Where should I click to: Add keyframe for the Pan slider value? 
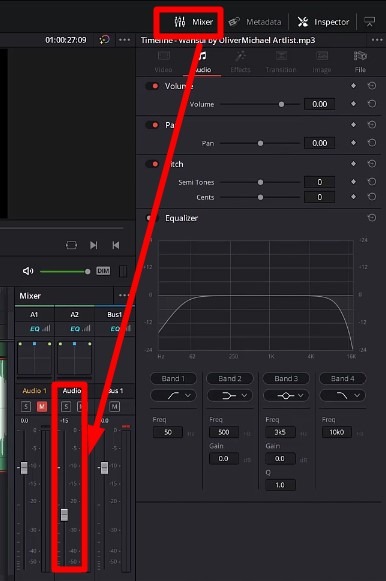click(x=353, y=143)
